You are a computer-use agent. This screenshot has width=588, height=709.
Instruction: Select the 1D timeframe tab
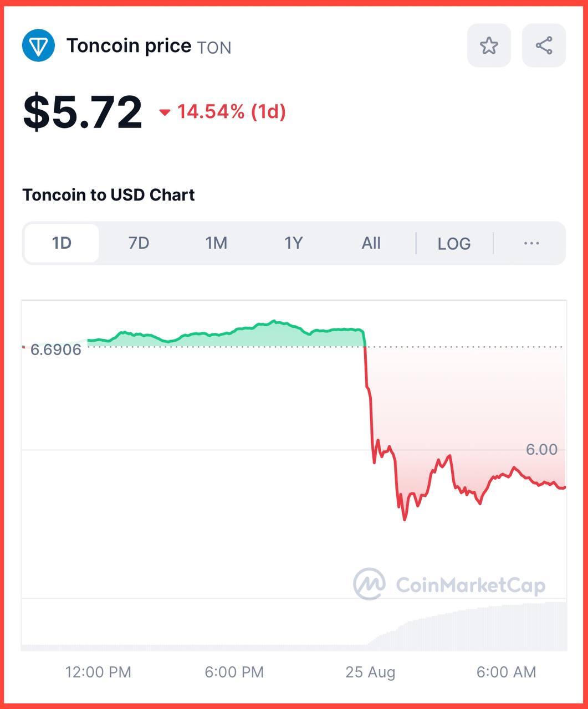click(62, 243)
